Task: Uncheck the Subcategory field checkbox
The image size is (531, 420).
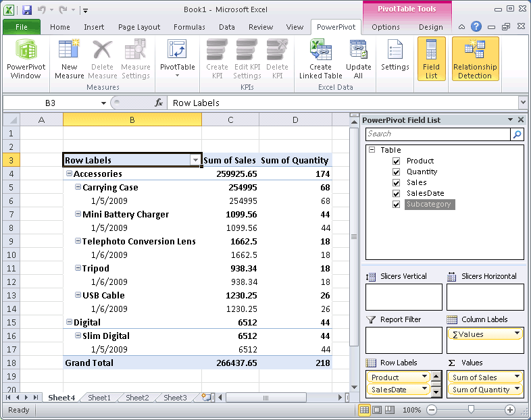Action: click(x=396, y=205)
